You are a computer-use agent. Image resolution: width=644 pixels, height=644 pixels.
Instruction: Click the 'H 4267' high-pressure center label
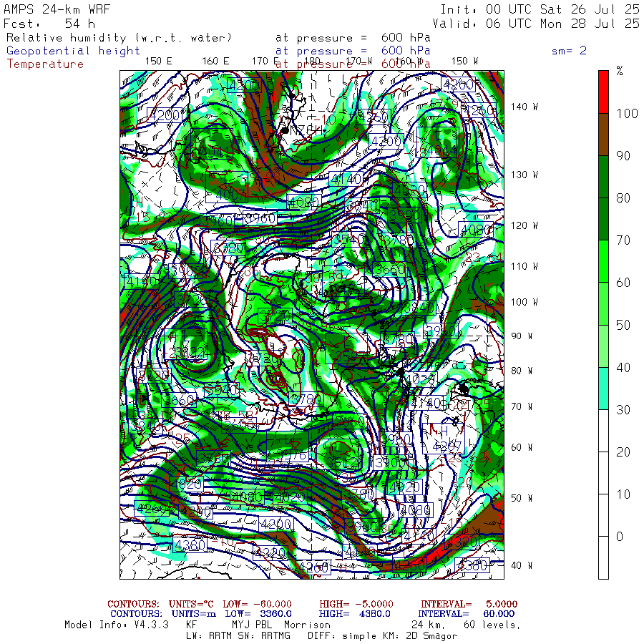[444, 439]
